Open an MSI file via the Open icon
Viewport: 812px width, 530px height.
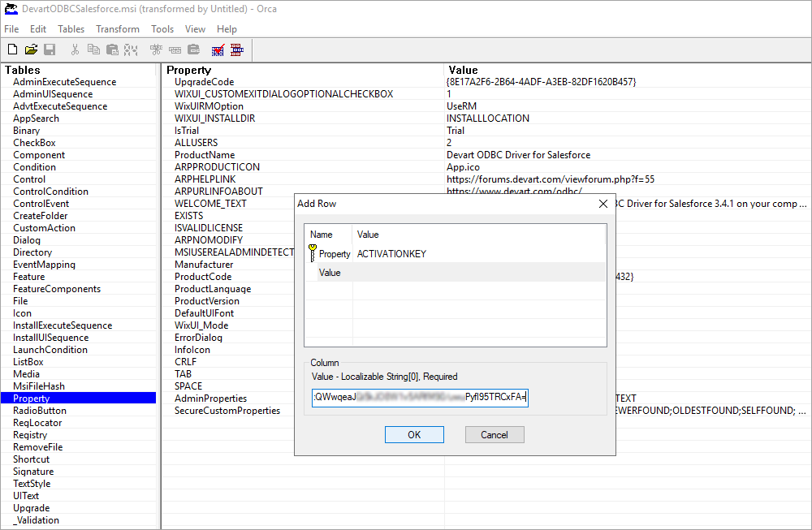31,49
